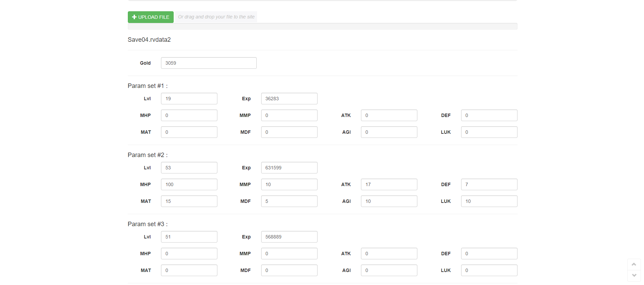Click the green Upload File button
Viewport: 644px width, 285px height.
[150, 17]
